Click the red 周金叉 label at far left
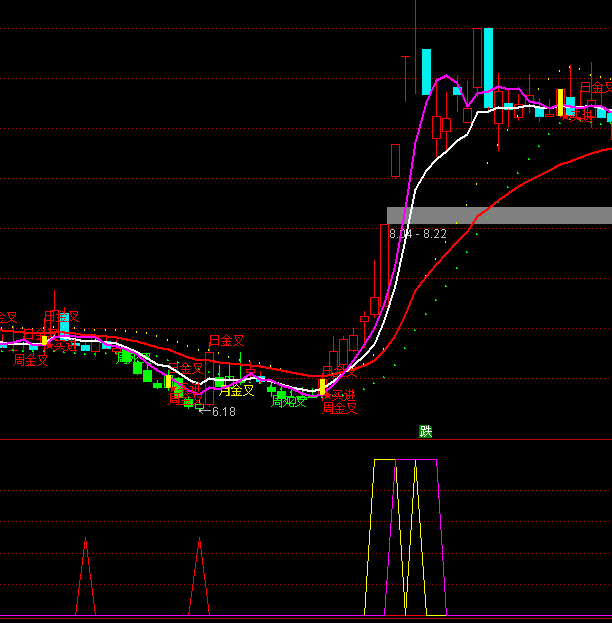 [x=30, y=360]
